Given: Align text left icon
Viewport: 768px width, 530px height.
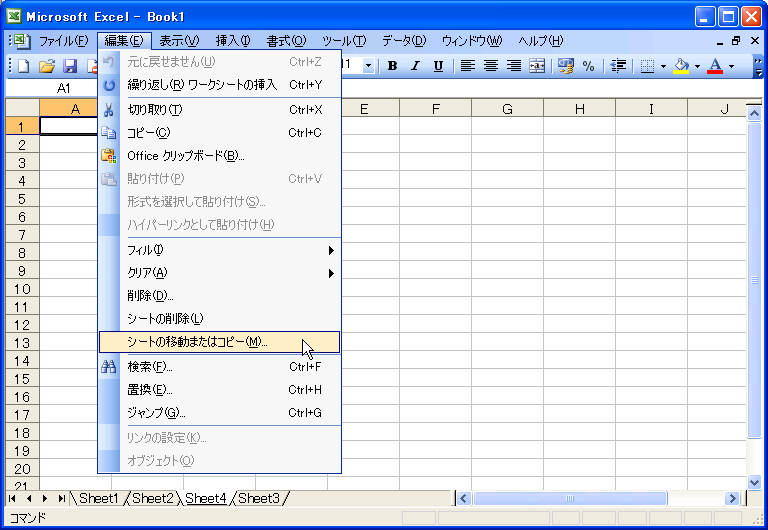Looking at the screenshot, I should click(468, 66).
